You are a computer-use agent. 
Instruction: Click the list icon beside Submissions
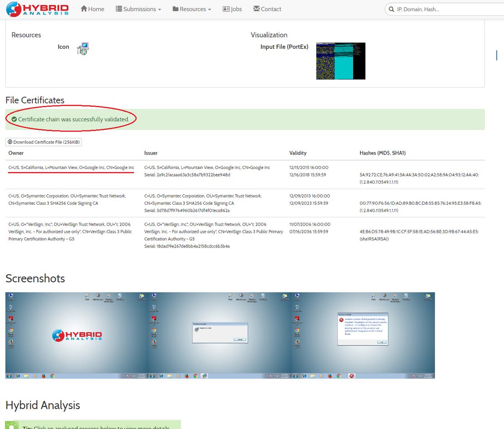[x=119, y=9]
